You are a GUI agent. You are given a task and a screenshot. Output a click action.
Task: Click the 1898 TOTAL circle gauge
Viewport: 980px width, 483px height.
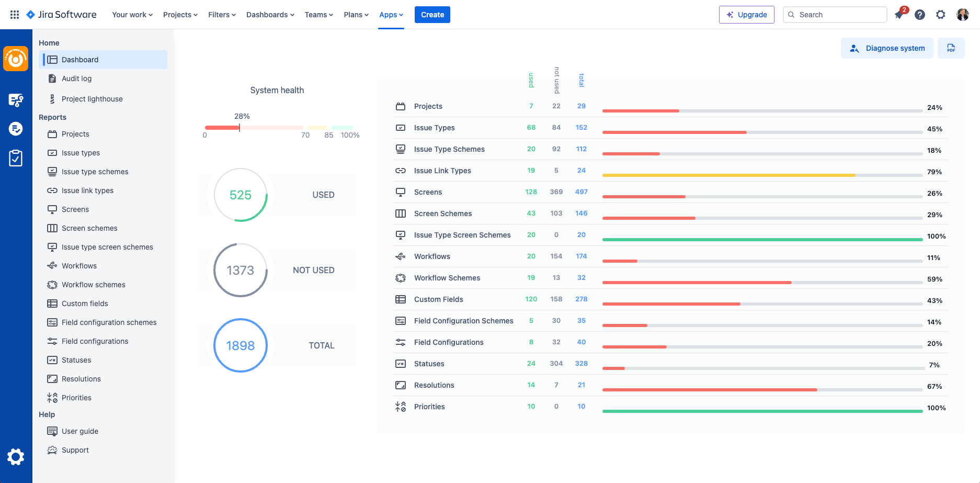pos(241,345)
